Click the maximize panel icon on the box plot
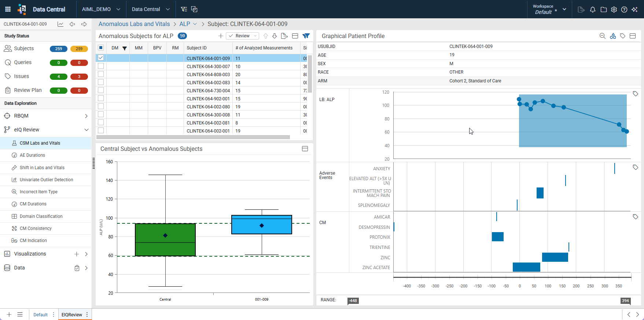644x320 pixels. 305,149
